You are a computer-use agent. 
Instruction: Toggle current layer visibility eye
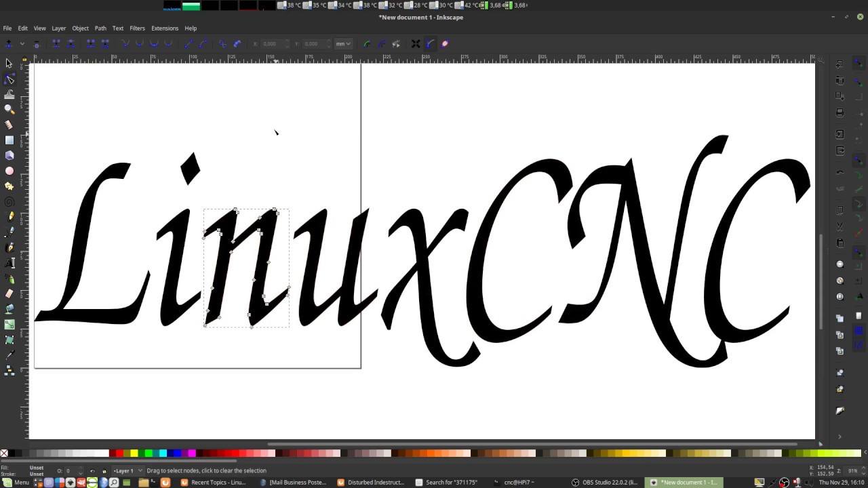(x=92, y=470)
